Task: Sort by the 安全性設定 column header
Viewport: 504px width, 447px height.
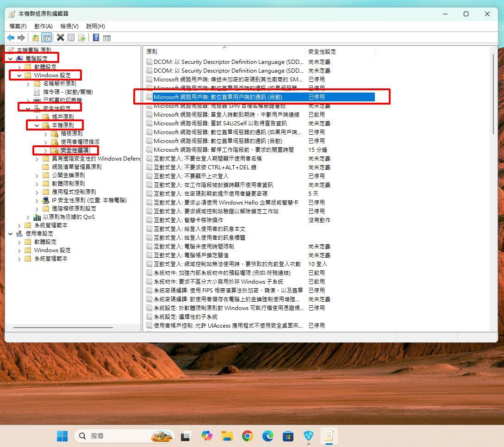Action: point(322,52)
